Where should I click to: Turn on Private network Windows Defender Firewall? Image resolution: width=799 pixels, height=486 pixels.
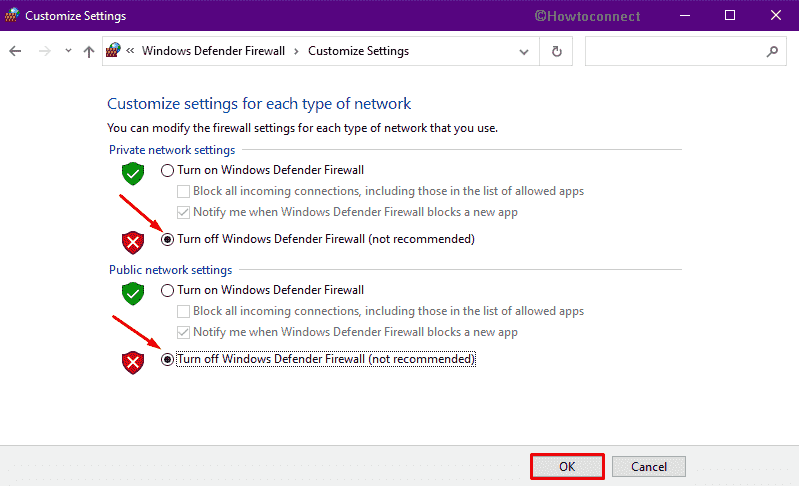pyautogui.click(x=167, y=170)
